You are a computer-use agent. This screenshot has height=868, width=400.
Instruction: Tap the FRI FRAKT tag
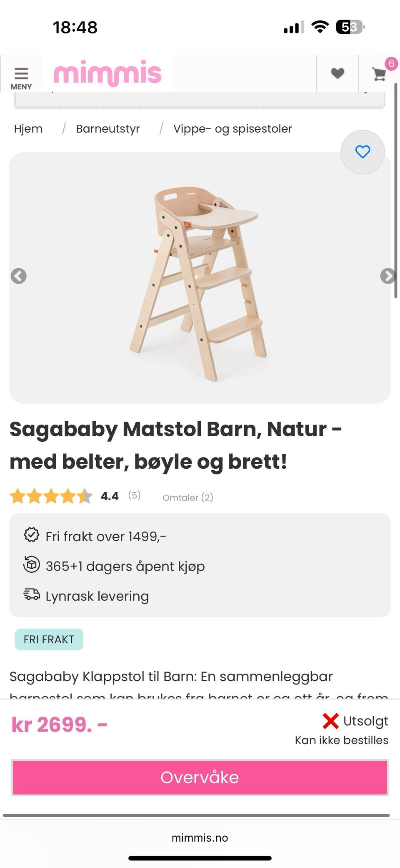[49, 639]
